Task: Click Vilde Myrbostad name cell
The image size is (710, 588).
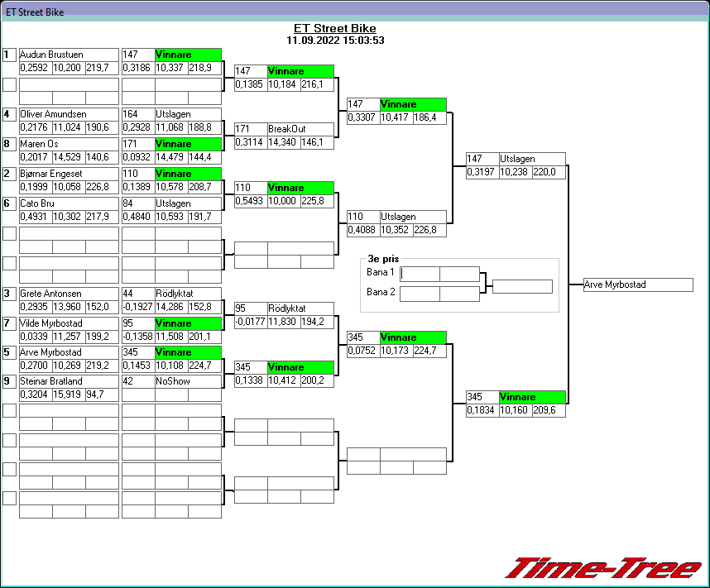Action: point(69,323)
